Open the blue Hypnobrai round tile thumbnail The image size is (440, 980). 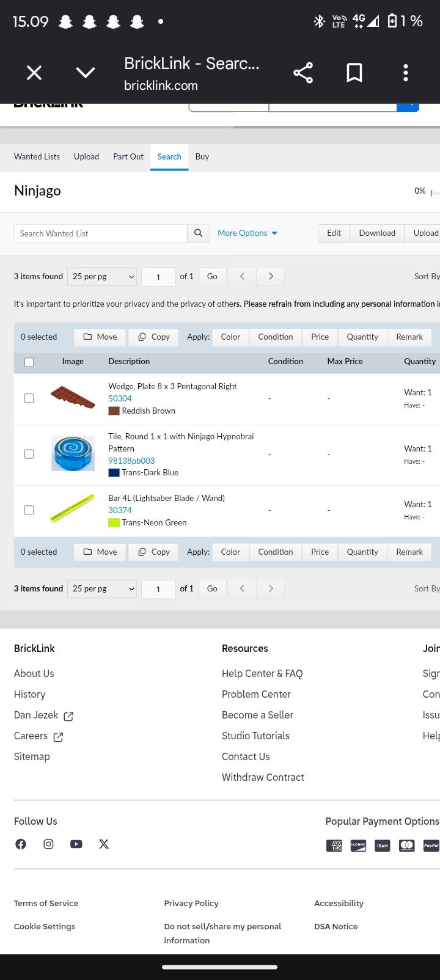pyautogui.click(x=73, y=453)
